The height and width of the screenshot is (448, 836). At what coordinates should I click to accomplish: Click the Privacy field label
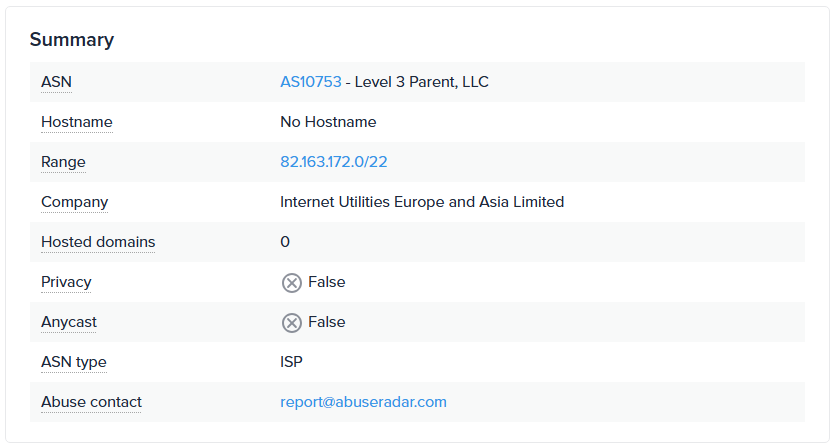66,282
